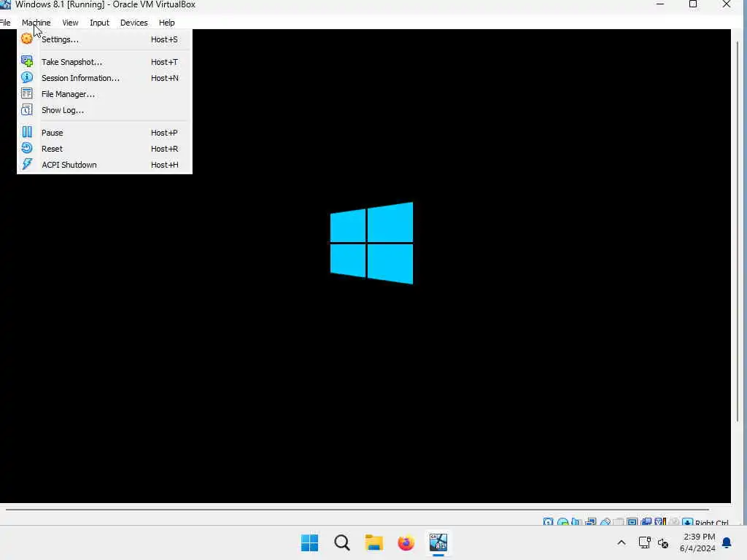Viewport: 747px width, 560px height.
Task: Click the muted volume tray icon
Action: 662,542
